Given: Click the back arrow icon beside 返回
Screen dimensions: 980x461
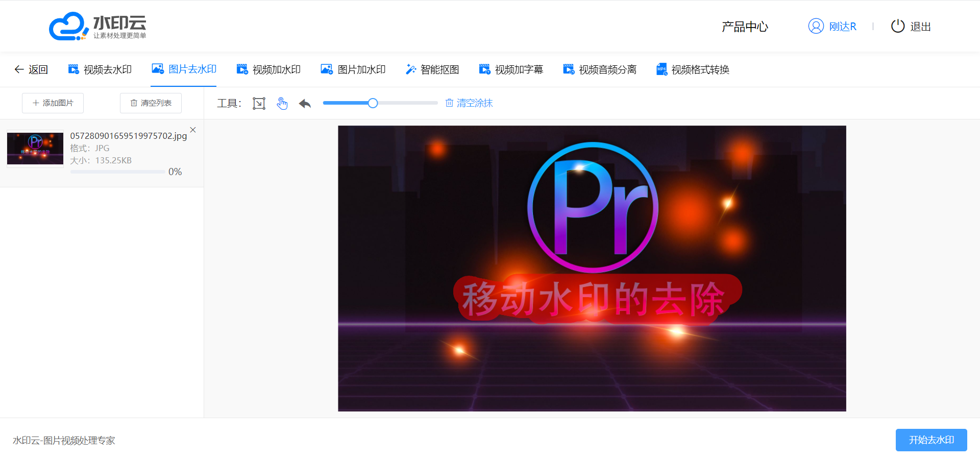Looking at the screenshot, I should pos(19,69).
